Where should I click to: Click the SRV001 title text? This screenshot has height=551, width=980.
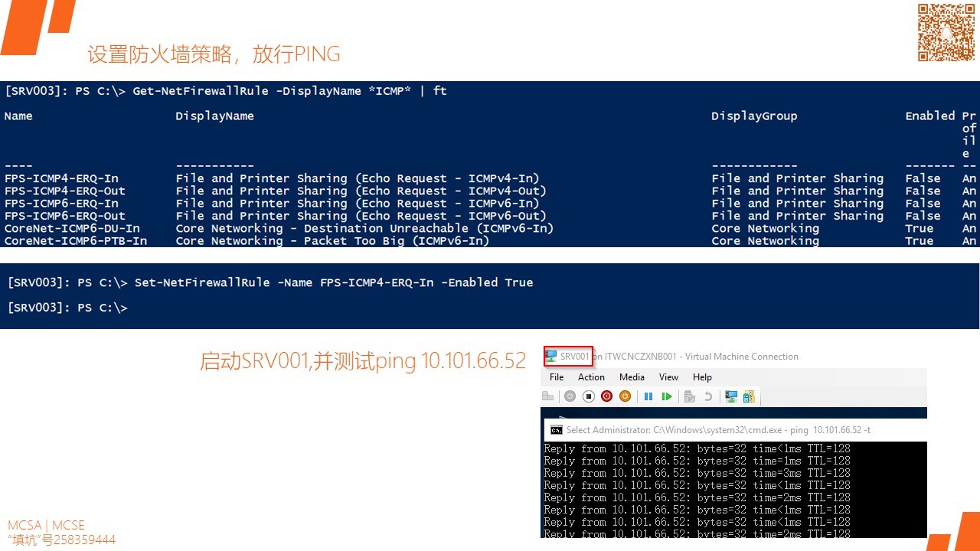(x=575, y=357)
